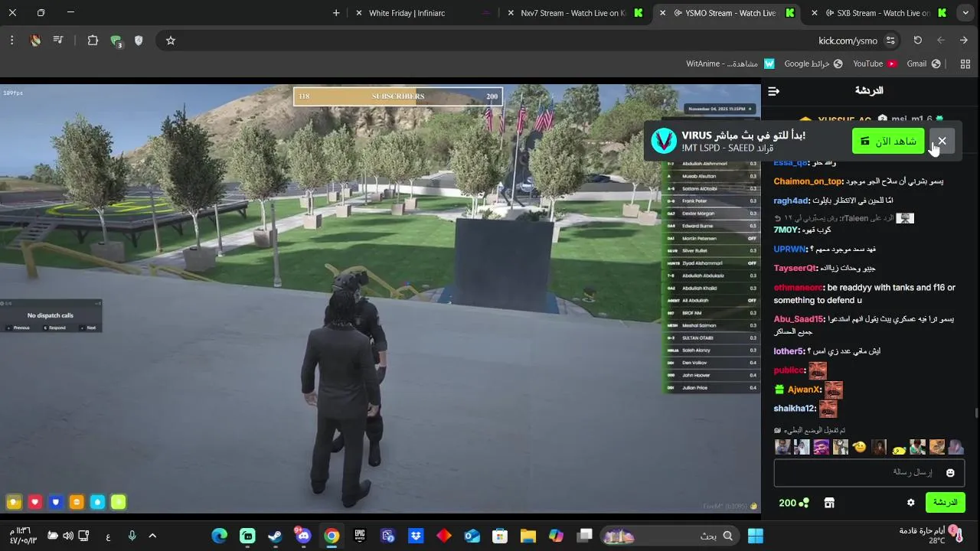Reload the page

[x=917, y=41]
